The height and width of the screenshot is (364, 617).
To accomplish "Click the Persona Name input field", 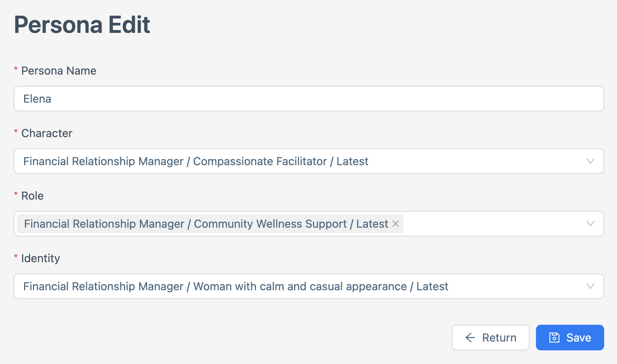I will 308,99.
